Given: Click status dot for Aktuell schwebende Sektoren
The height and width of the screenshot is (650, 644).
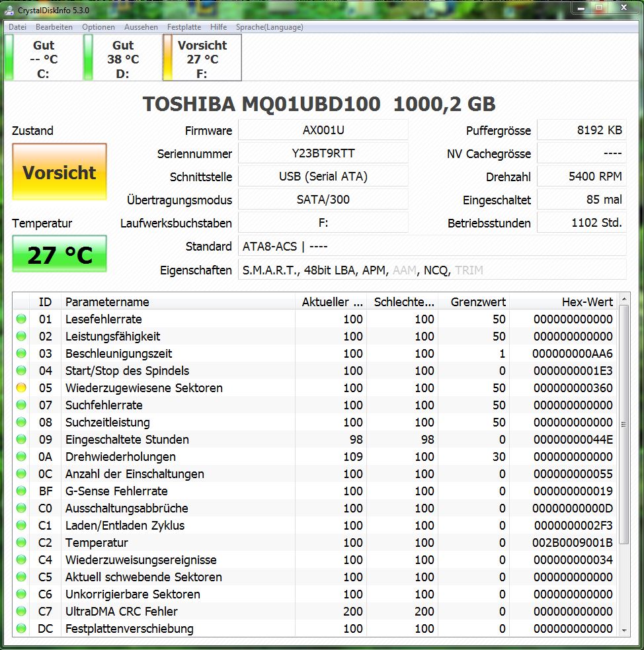Looking at the screenshot, I should (21, 577).
